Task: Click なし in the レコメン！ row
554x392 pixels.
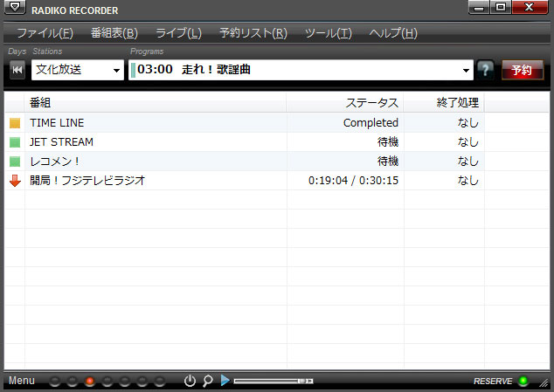Action: tap(468, 162)
